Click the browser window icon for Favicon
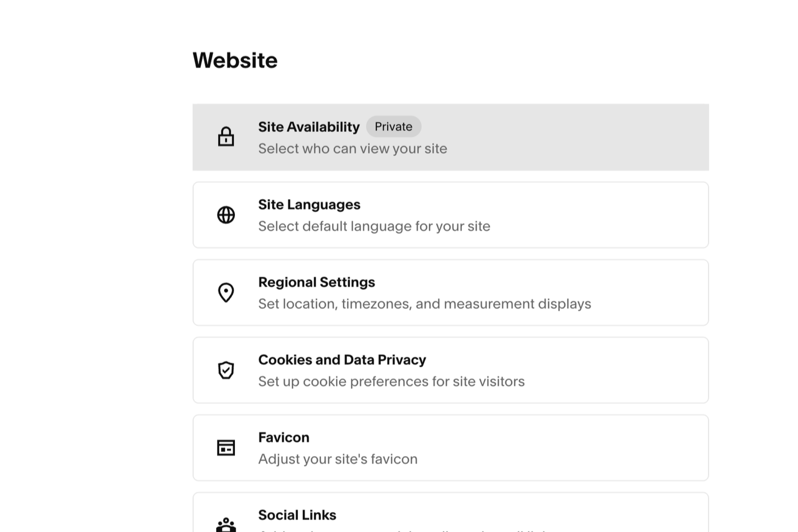This screenshot has width=798, height=532. [x=226, y=448]
